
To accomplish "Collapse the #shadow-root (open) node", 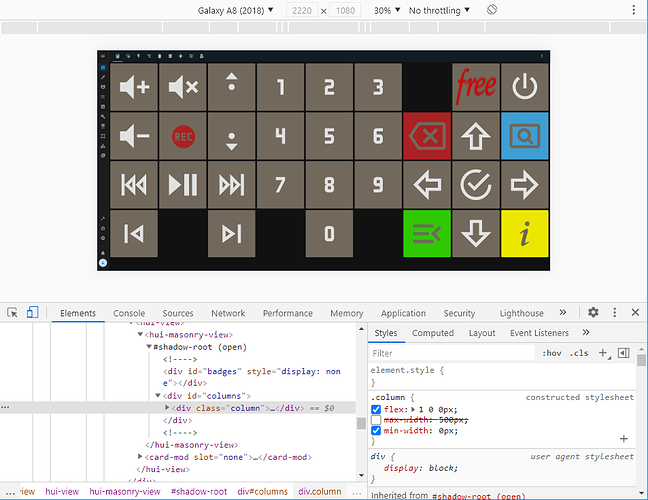I will (149, 347).
